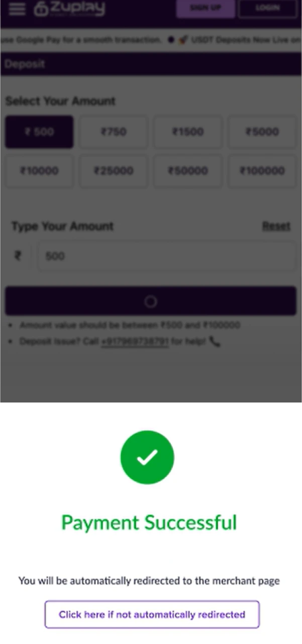Click the rupee symbol beside the amount field
Viewport: 302px width, 644px height.
click(19, 256)
